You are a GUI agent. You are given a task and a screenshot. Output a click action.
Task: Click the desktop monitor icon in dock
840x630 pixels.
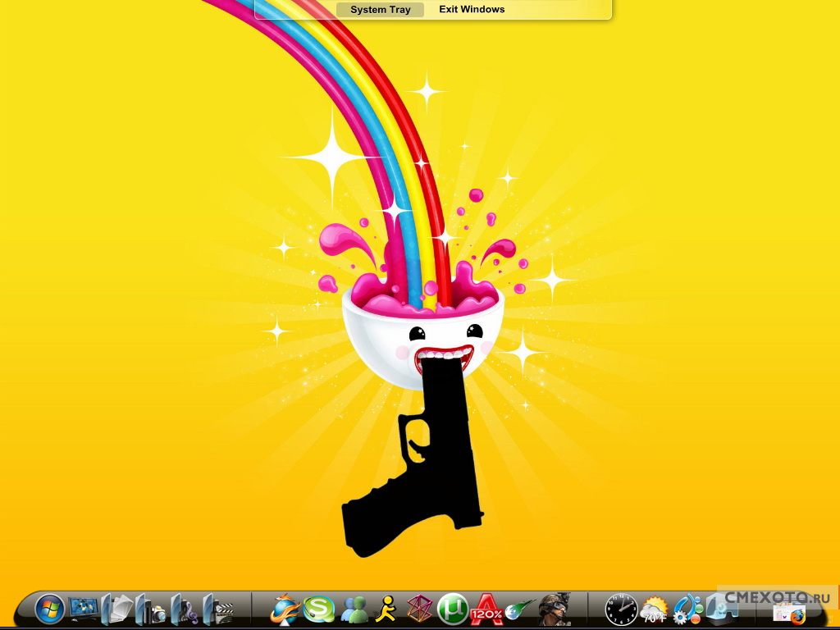[x=83, y=608]
